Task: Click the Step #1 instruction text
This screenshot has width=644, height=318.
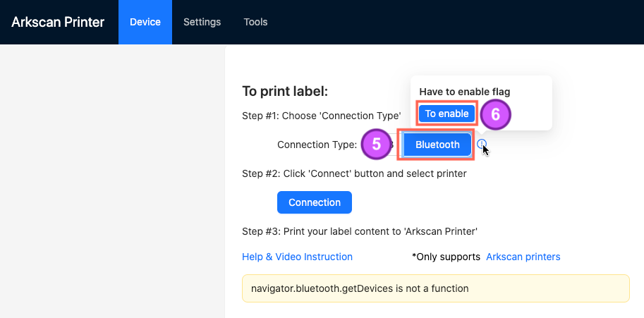Action: click(322, 116)
